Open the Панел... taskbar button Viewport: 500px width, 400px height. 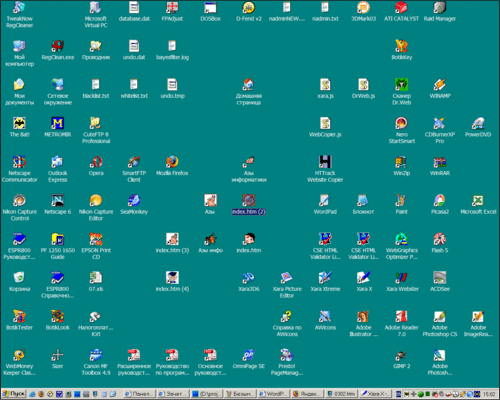139,394
